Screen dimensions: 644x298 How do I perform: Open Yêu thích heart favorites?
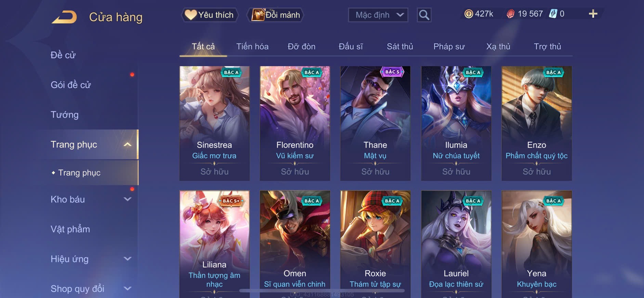click(209, 15)
